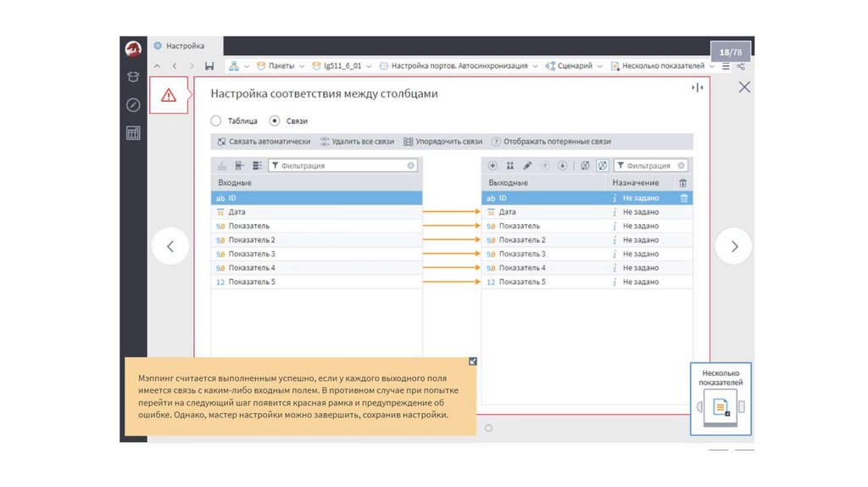Click the compass icon in left sidebar
Viewport: 868px width, 487px height.
pos(133,105)
